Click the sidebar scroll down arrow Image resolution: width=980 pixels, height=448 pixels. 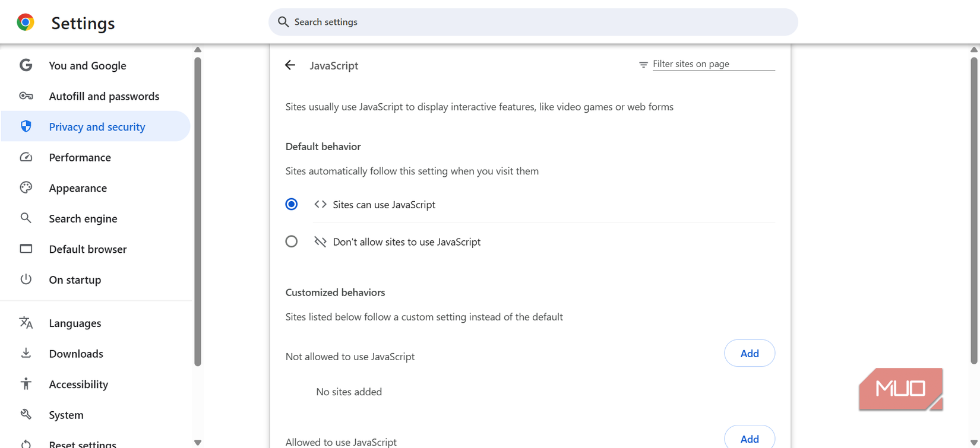click(198, 443)
